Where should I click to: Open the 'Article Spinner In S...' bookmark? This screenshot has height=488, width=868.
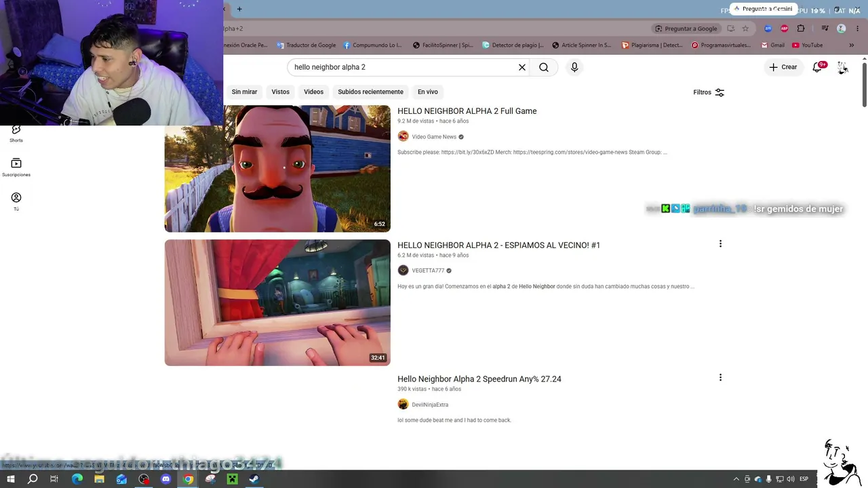click(582, 45)
